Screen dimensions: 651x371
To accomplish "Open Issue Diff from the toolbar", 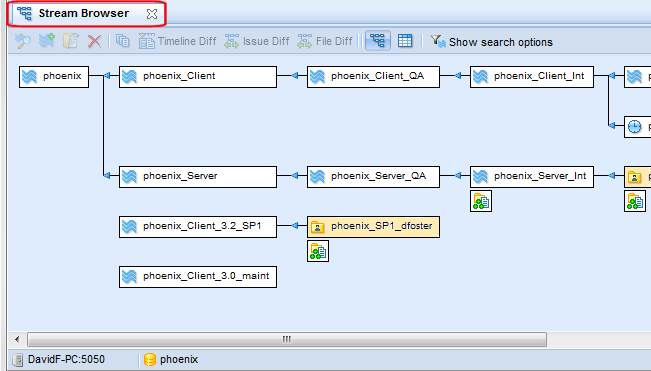I will [257, 41].
